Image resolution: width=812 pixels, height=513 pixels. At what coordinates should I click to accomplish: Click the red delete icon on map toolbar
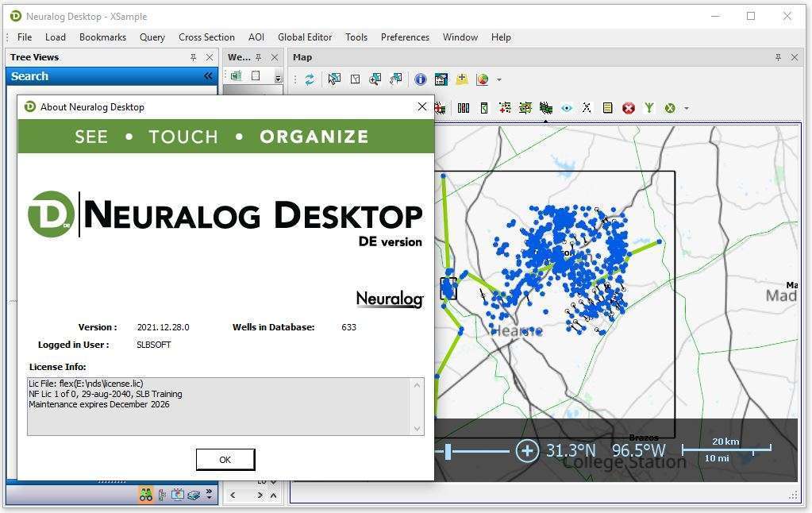tap(628, 108)
